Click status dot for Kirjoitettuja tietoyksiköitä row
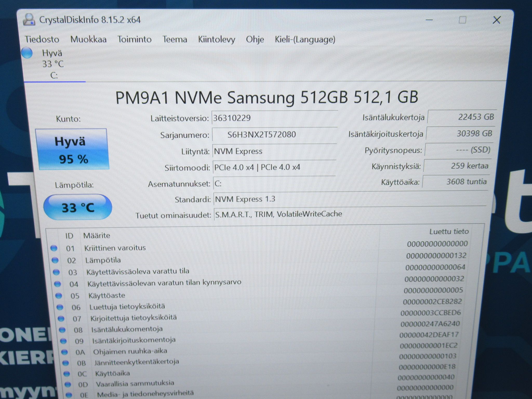Viewport: 532px width, 399px height. click(61, 318)
